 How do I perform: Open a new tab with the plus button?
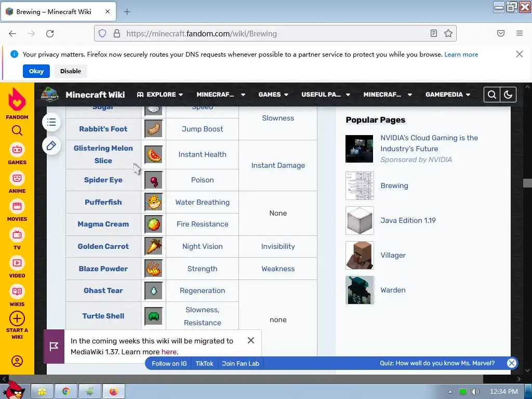point(127,12)
